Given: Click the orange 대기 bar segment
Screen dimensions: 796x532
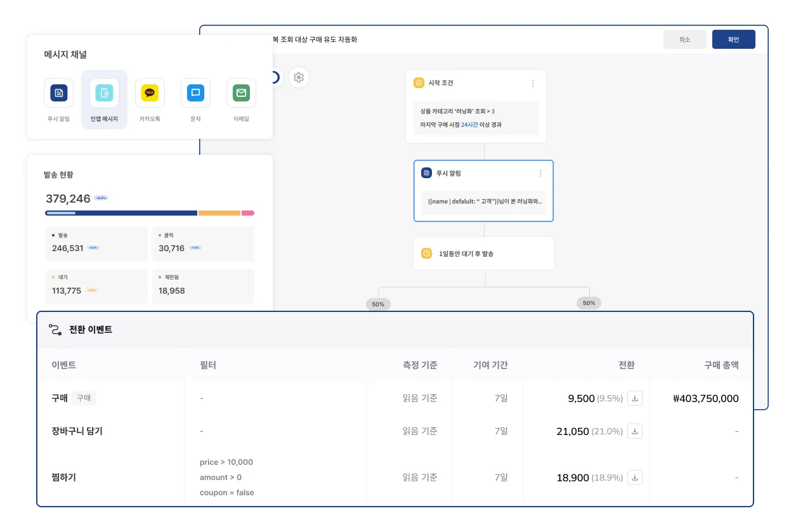Looking at the screenshot, I should 219,213.
